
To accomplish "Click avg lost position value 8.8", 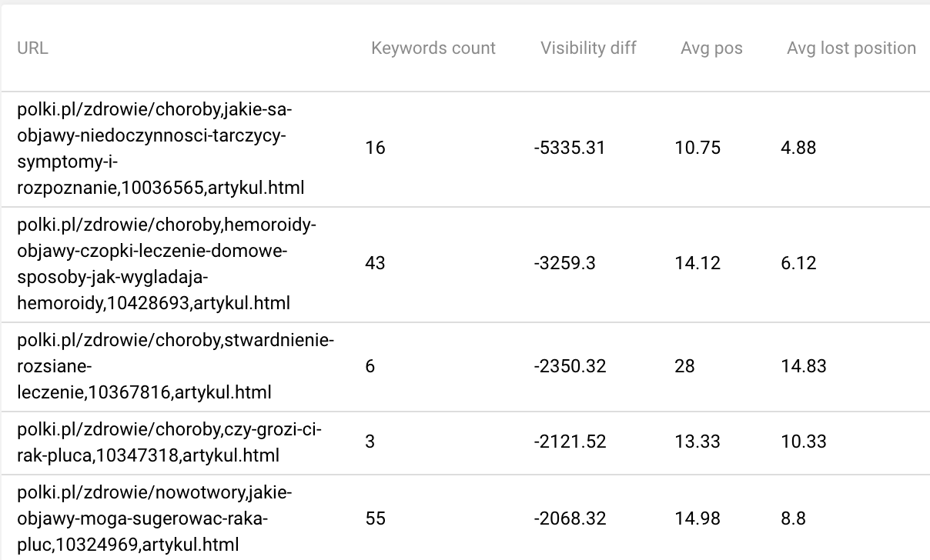I will (793, 518).
